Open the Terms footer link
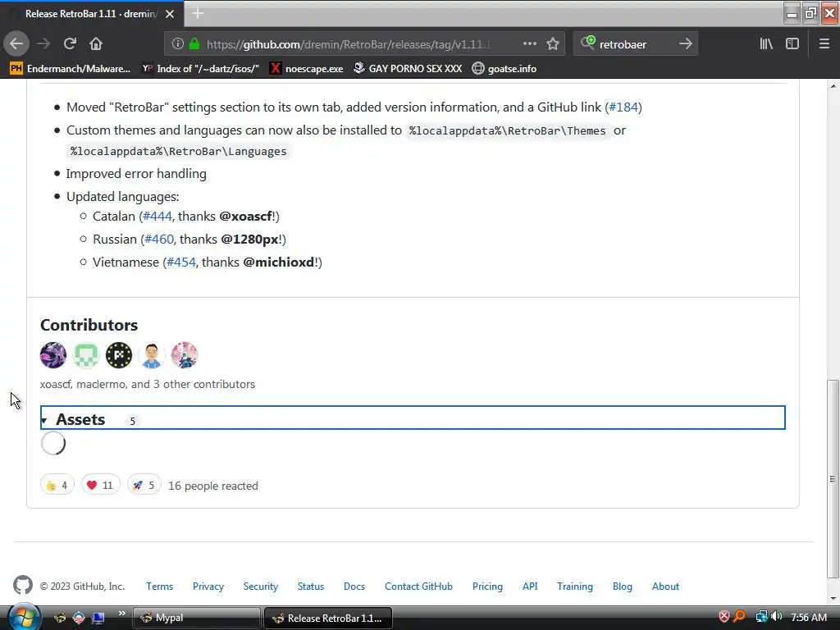 click(160, 587)
